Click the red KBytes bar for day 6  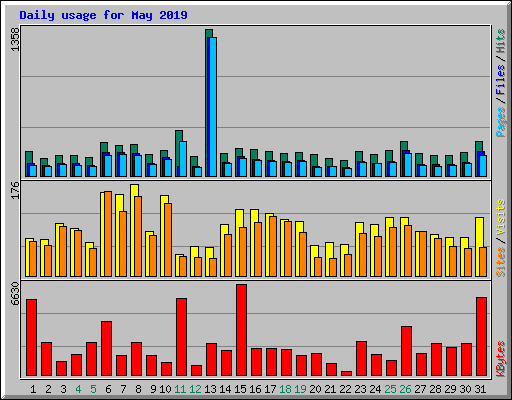(x=107, y=349)
